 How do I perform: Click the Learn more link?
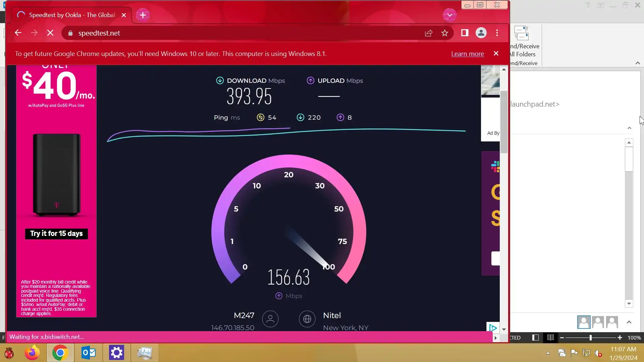click(x=467, y=54)
